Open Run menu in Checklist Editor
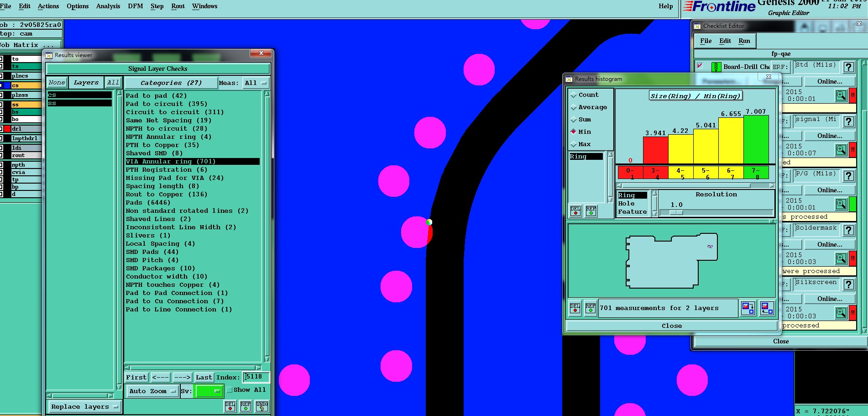The width and height of the screenshot is (868, 416). coord(744,41)
